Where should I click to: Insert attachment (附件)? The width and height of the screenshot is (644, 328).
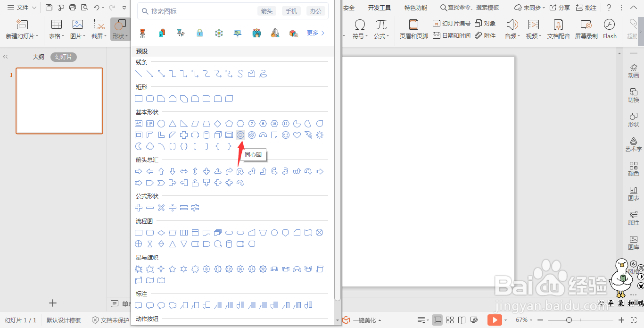485,35
